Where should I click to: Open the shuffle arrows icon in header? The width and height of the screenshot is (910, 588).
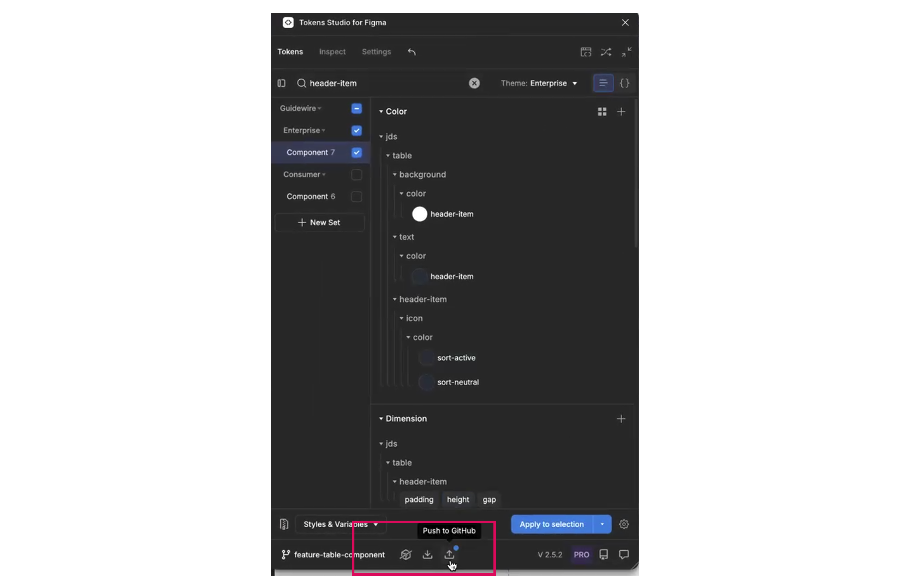606,52
